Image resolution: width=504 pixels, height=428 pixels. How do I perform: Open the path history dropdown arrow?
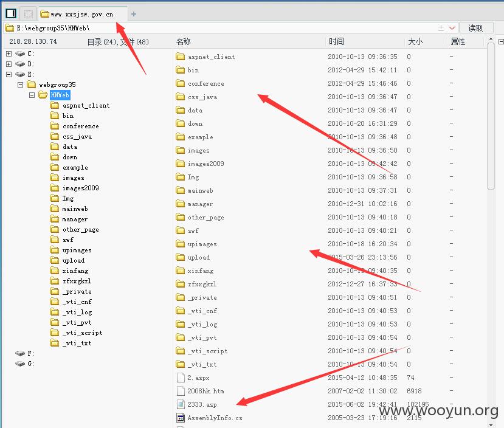coord(452,28)
